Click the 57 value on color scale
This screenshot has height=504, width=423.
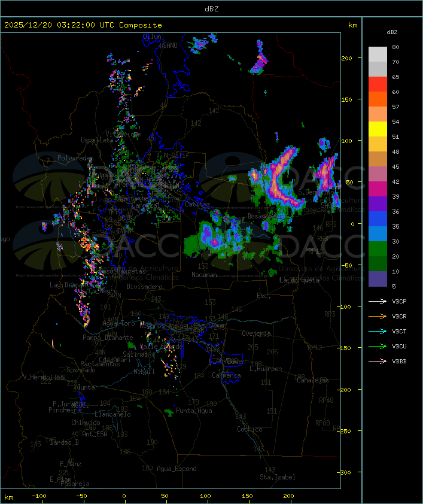click(395, 107)
